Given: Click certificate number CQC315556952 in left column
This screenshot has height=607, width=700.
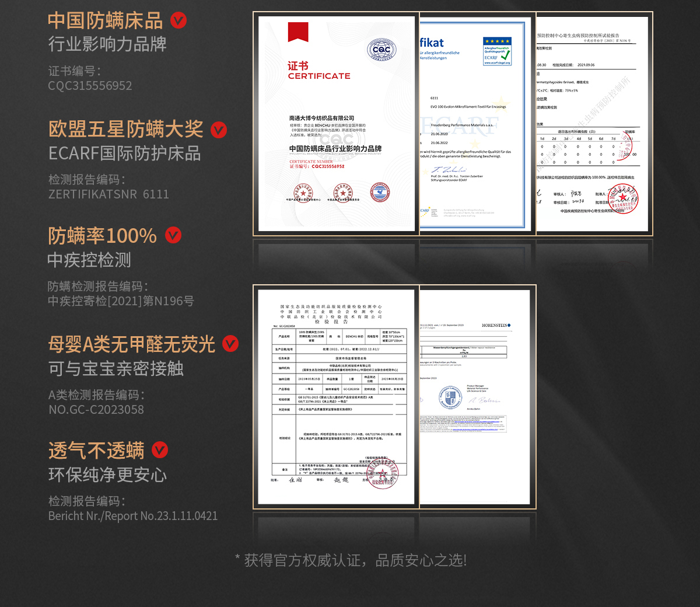Looking at the screenshot, I should [90, 86].
